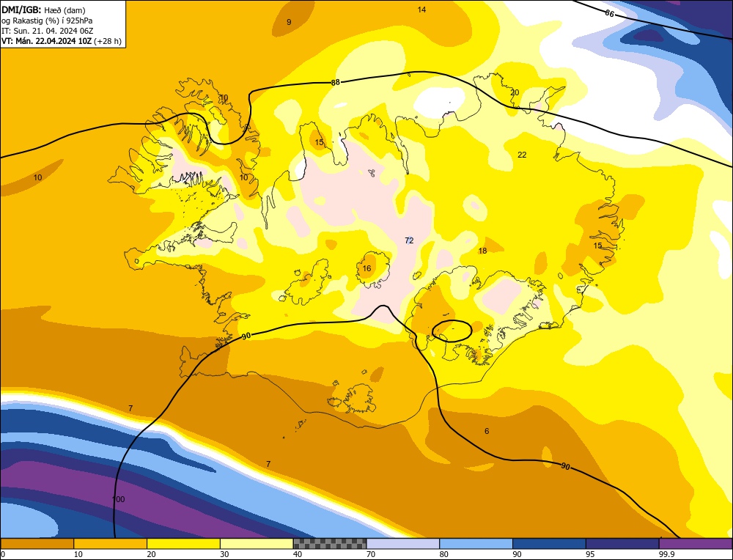
Task: Click the 'IT: Sun. 21. 04. 2024 06Z' line
Action: [x=48, y=31]
